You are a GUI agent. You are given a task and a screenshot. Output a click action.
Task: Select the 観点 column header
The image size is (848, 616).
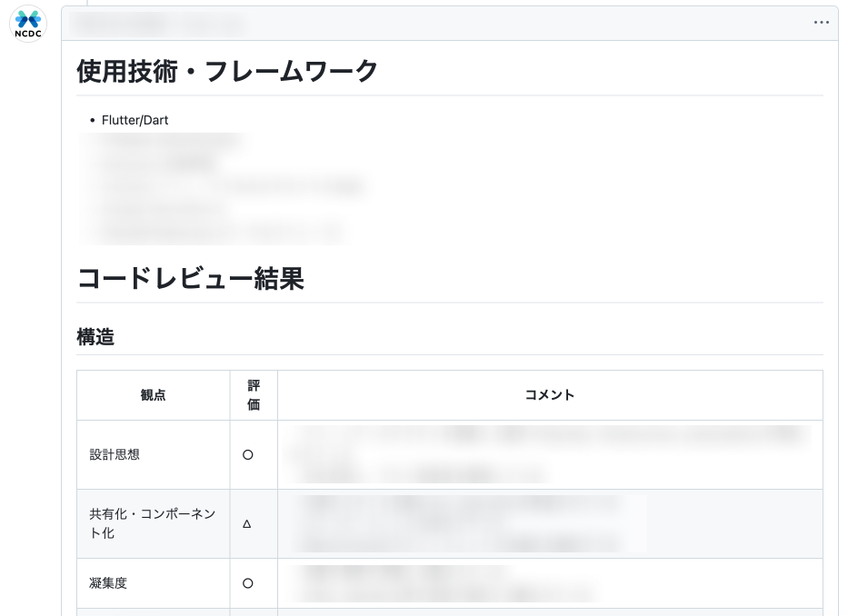point(153,395)
